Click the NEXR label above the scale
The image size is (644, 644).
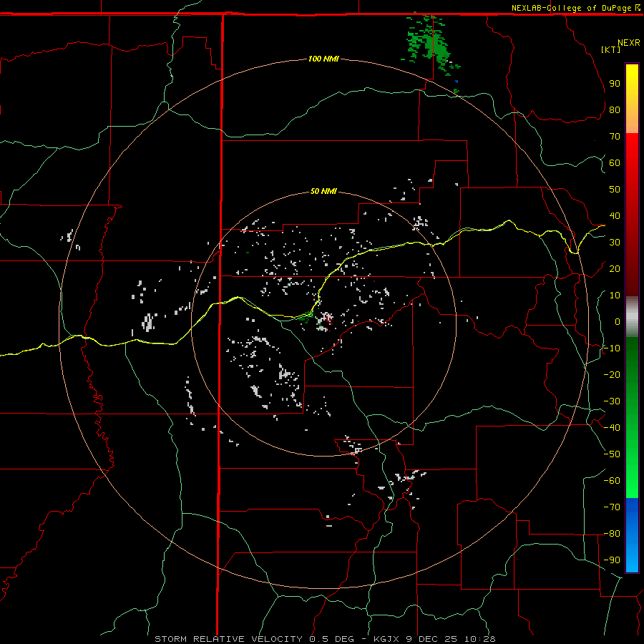628,43
